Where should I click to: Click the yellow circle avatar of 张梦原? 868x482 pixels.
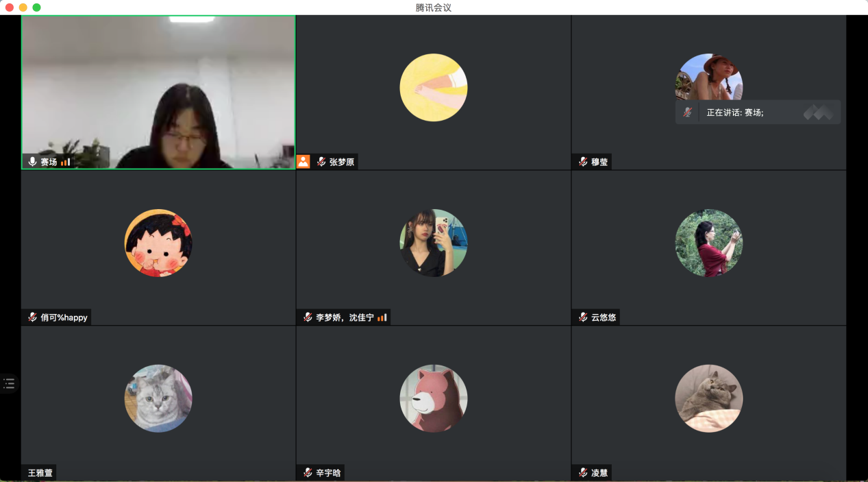(x=433, y=88)
